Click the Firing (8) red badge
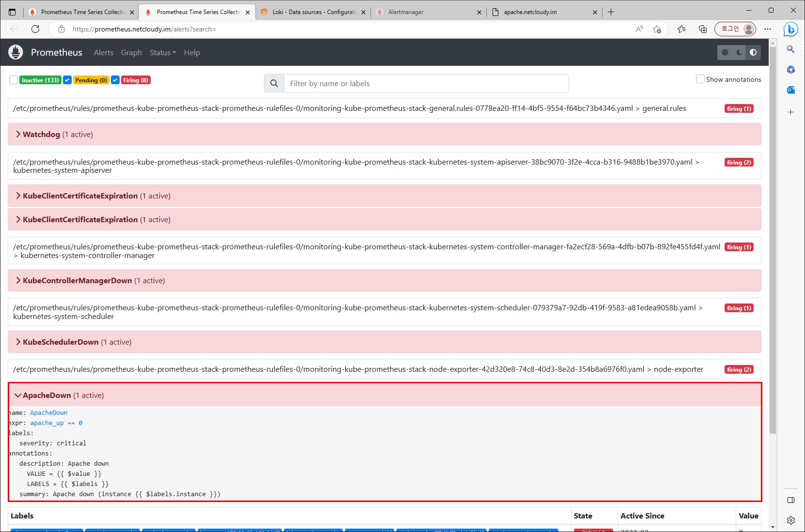The height and width of the screenshot is (532, 805). pyautogui.click(x=136, y=80)
